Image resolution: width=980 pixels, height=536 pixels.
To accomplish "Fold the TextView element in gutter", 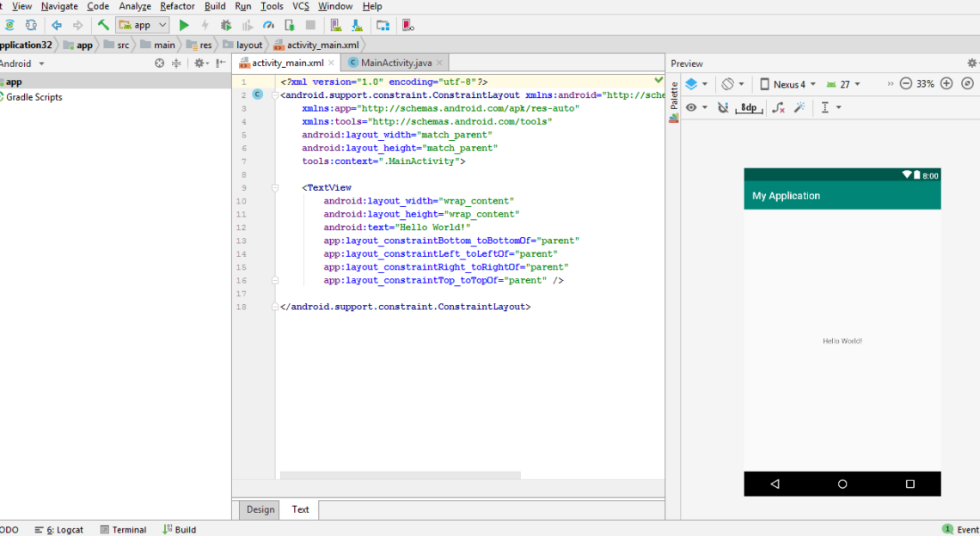I will 274,187.
